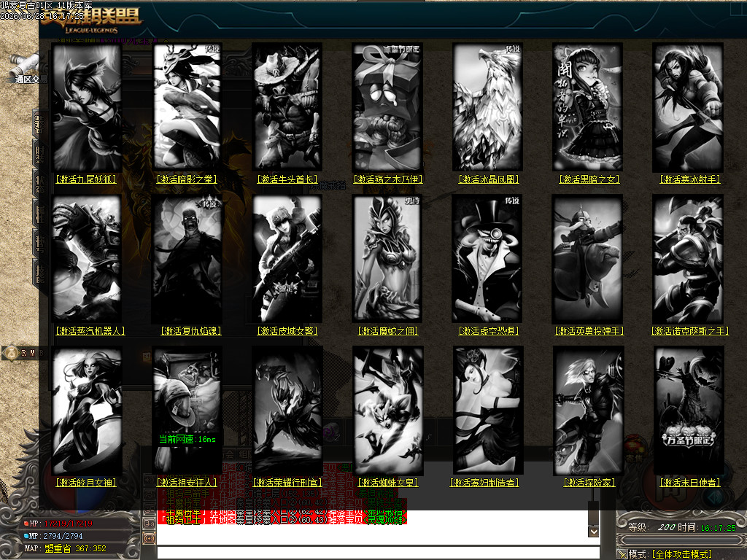
Task: Click the 激活寡妇制造者 link
Action: pos(484,483)
